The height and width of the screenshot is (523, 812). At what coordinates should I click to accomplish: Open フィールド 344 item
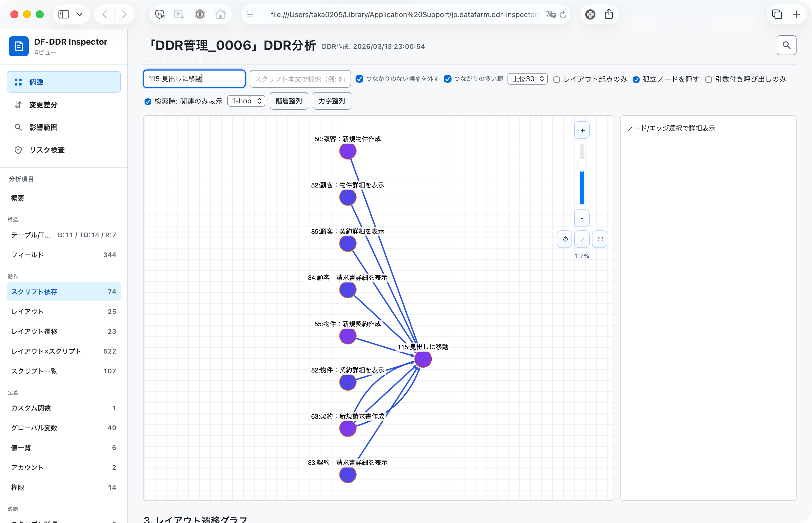click(63, 255)
